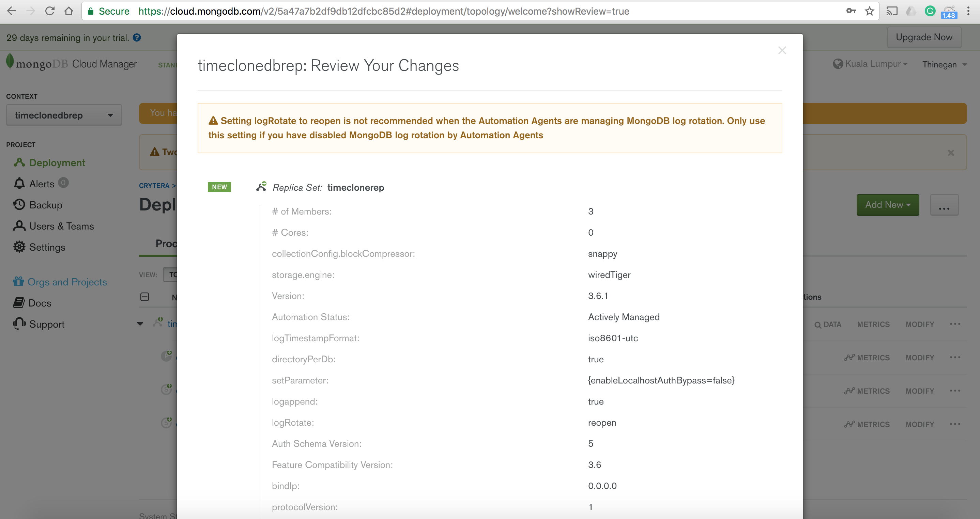Viewport: 980px width, 519px height.
Task: Bookmark page with the star icon
Action: [x=869, y=11]
